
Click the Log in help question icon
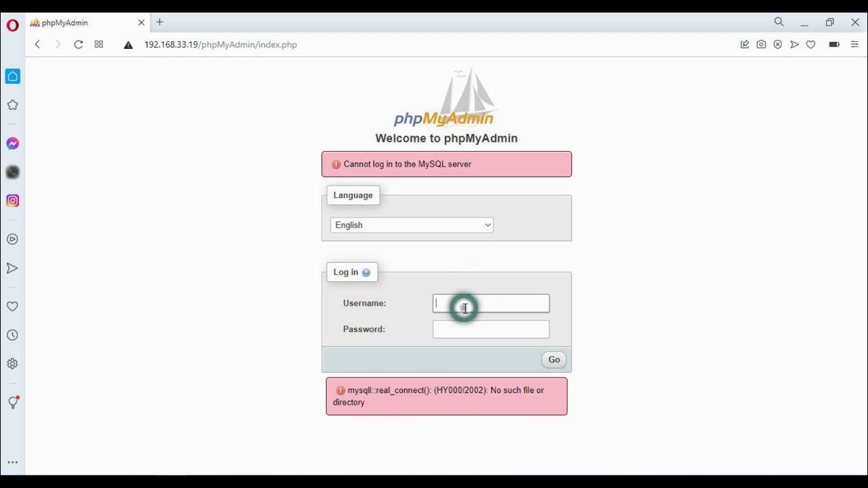pyautogui.click(x=366, y=272)
